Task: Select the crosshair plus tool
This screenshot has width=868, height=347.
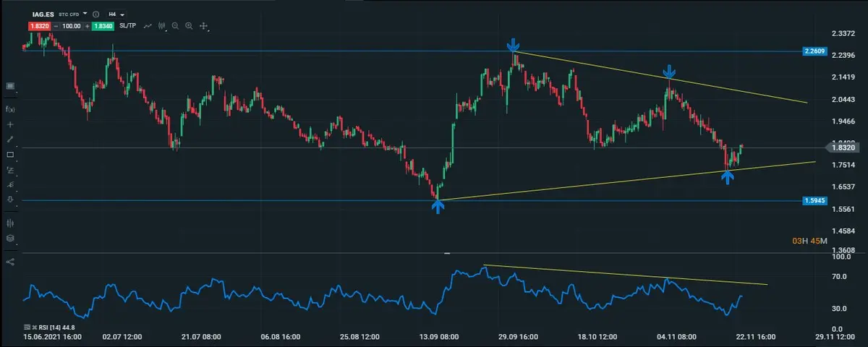Action: [x=10, y=124]
